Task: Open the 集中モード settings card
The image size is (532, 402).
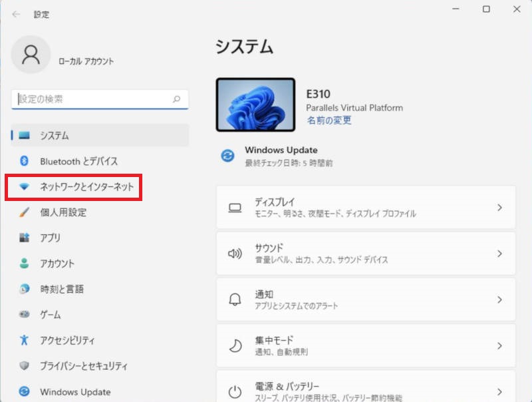Action: 366,345
